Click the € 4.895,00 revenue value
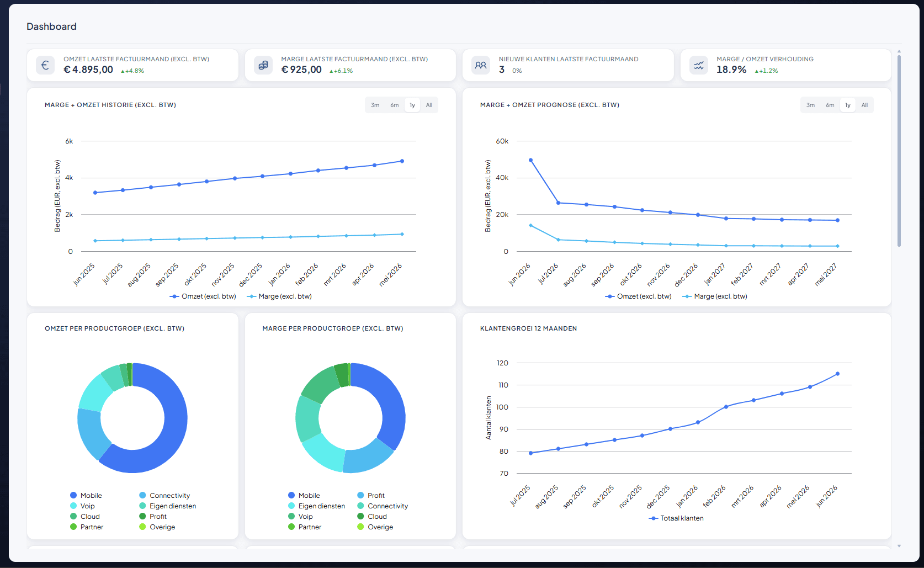This screenshot has height=568, width=924. 88,70
